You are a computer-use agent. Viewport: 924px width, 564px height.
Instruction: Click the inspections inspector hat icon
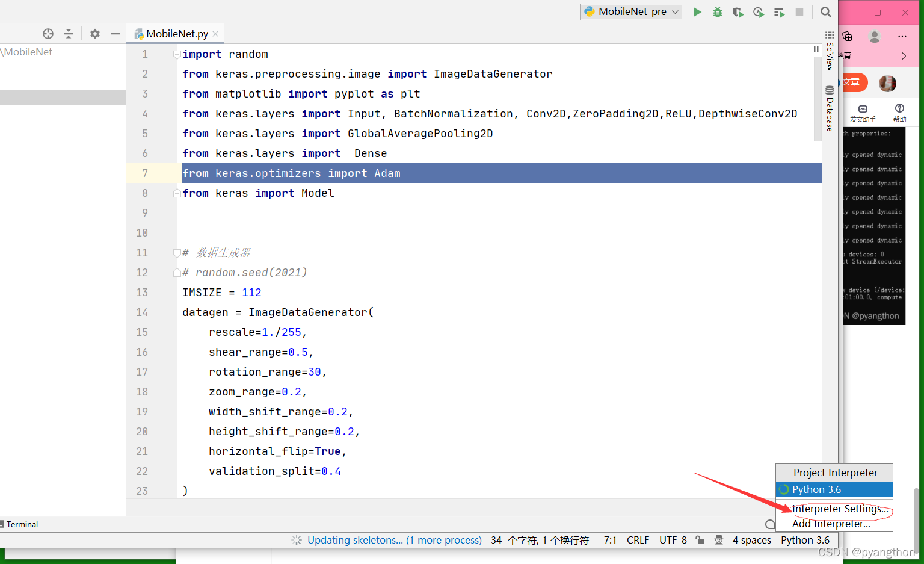[718, 540]
